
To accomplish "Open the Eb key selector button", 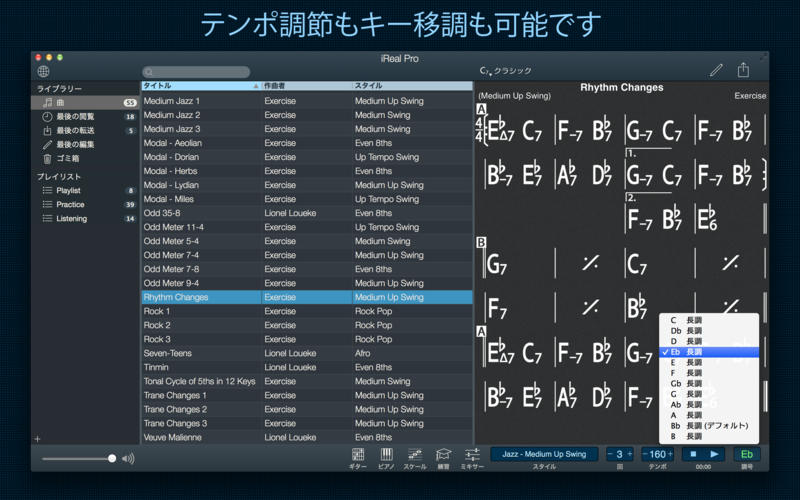I will tap(747, 454).
